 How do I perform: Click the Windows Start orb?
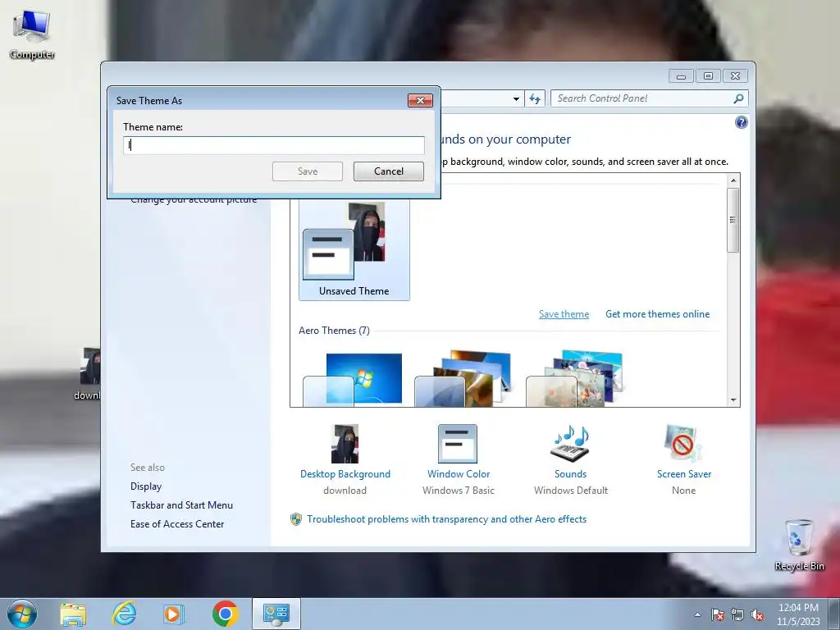tap(22, 614)
